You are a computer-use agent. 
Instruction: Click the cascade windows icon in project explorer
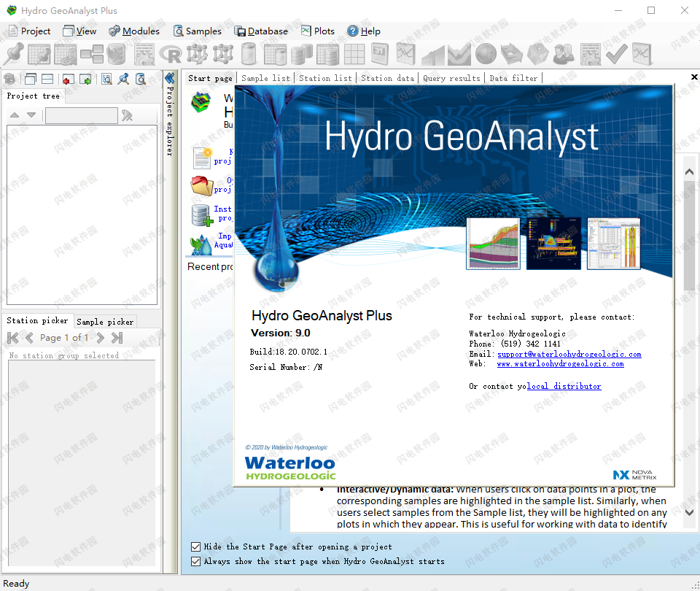31,79
